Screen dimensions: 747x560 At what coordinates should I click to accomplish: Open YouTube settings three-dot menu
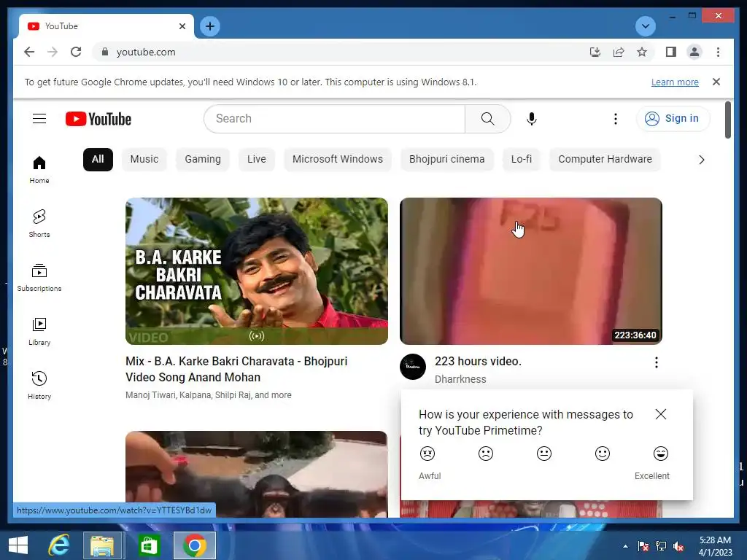pyautogui.click(x=616, y=119)
